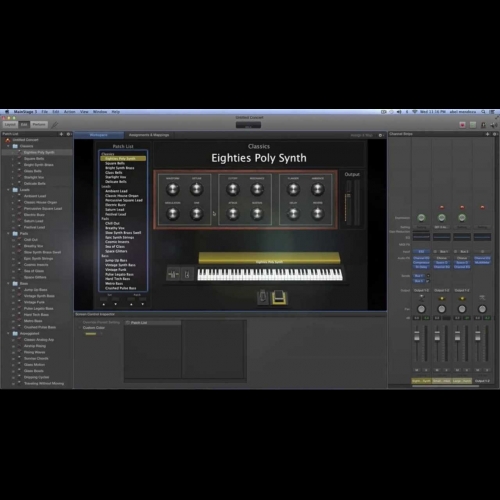Click the pitch and mod wheels control beside keyboard
The width and height of the screenshot is (500, 500).
(173, 274)
